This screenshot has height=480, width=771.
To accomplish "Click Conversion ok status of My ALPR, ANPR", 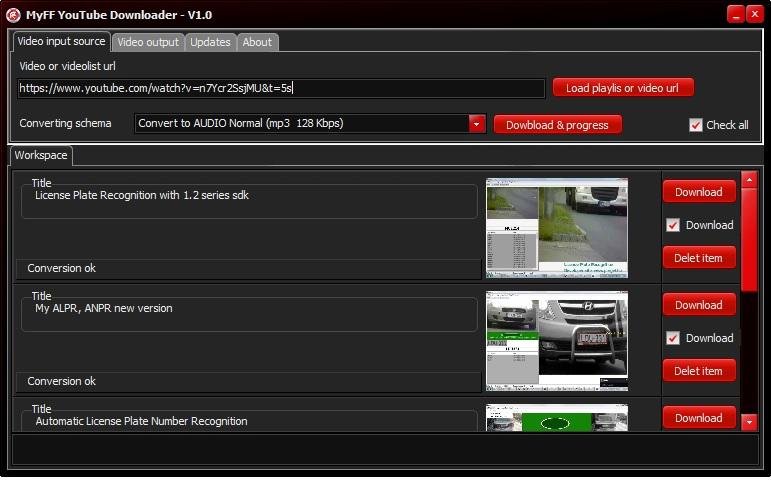I will click(x=249, y=382).
